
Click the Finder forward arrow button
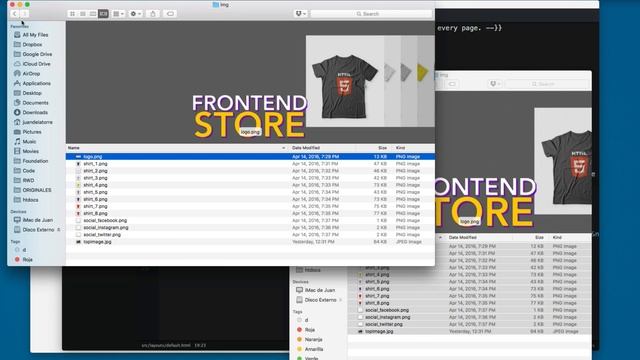24,14
